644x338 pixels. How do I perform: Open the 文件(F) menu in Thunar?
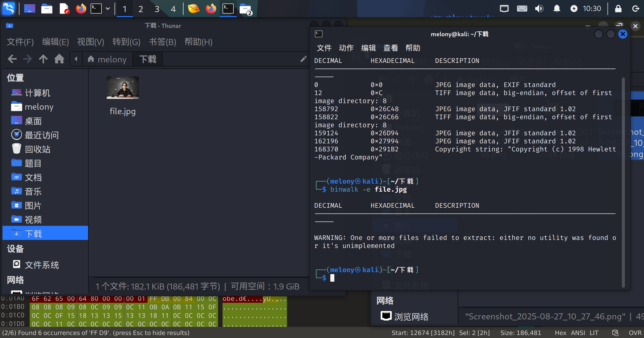[x=20, y=42]
